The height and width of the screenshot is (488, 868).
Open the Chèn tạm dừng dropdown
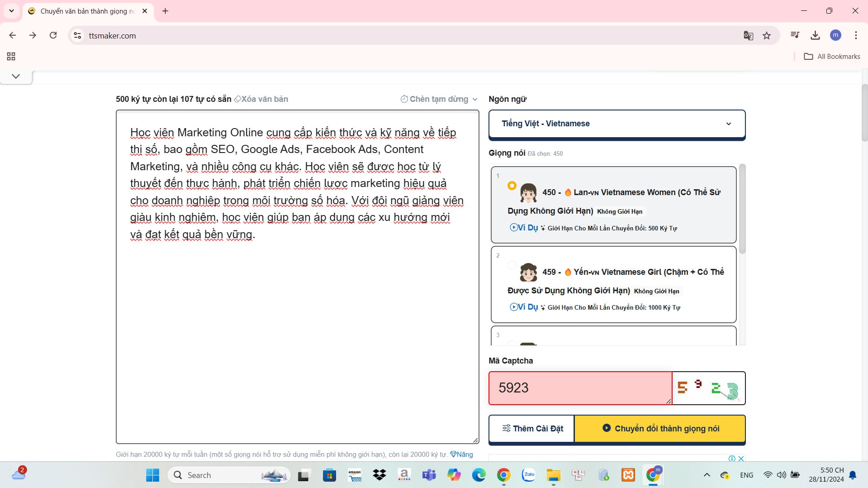tap(439, 99)
